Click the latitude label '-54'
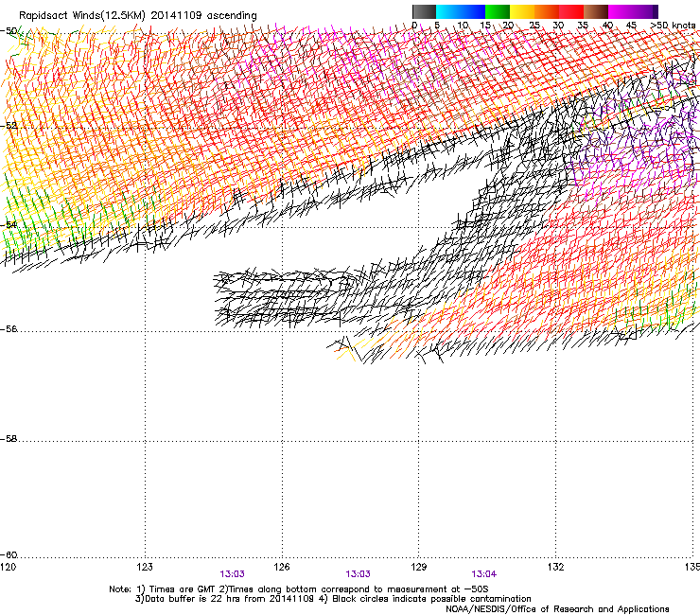Screen dimensions: 700x615 click(9, 224)
